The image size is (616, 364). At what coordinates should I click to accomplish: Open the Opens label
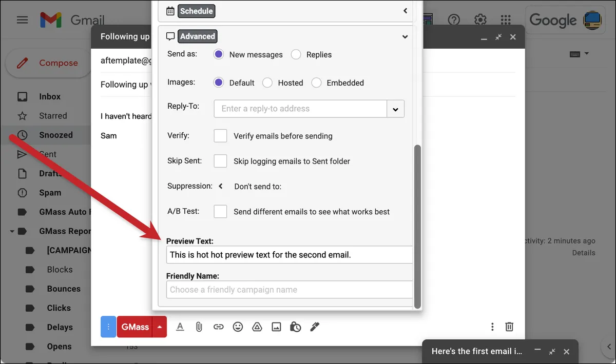tap(59, 347)
